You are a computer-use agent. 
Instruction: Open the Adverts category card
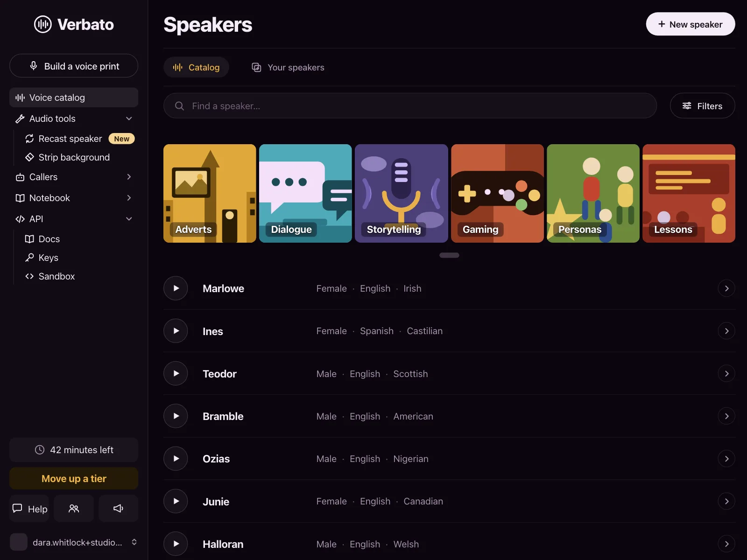coord(210,193)
